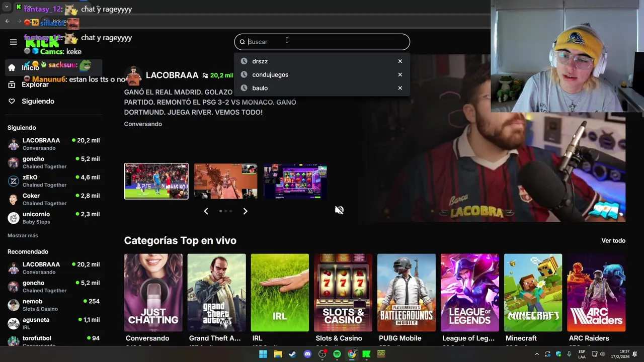Click the PUBG Mobile category name
Image resolution: width=644 pixels, height=362 pixels.
(x=400, y=338)
